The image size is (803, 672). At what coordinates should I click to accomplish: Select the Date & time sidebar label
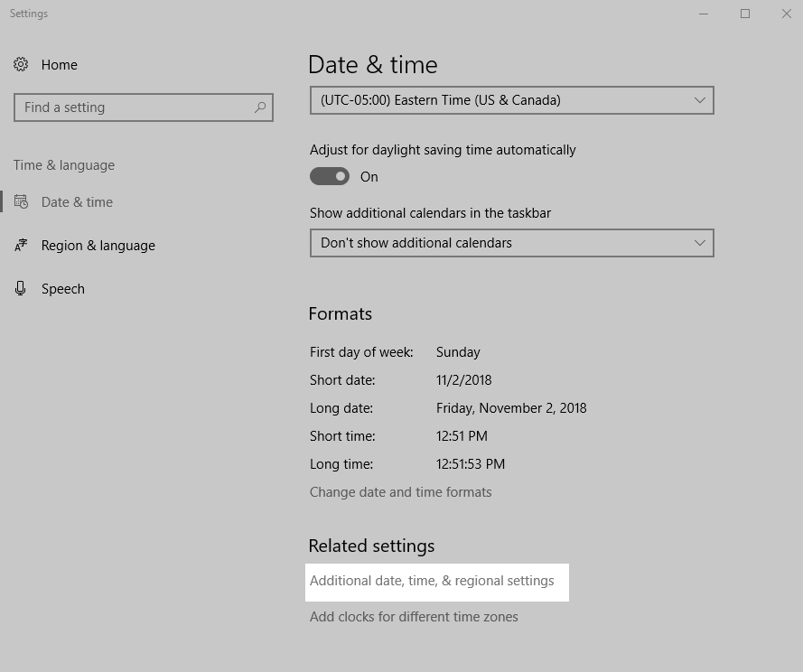coord(77,202)
